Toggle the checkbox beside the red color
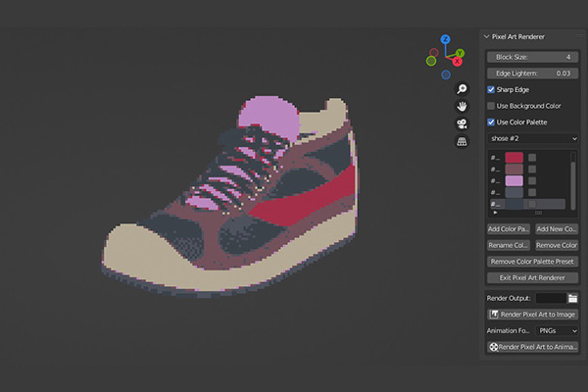 (x=532, y=158)
